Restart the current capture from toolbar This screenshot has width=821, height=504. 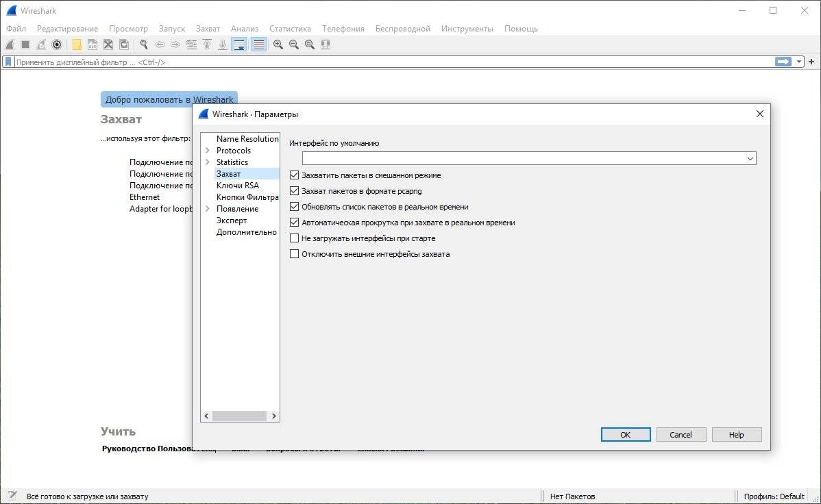pos(41,45)
